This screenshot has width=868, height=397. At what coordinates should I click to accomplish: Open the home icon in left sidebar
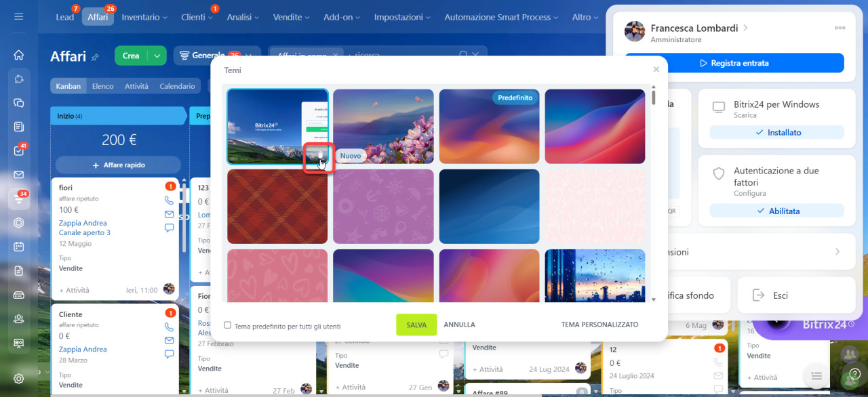click(x=18, y=55)
